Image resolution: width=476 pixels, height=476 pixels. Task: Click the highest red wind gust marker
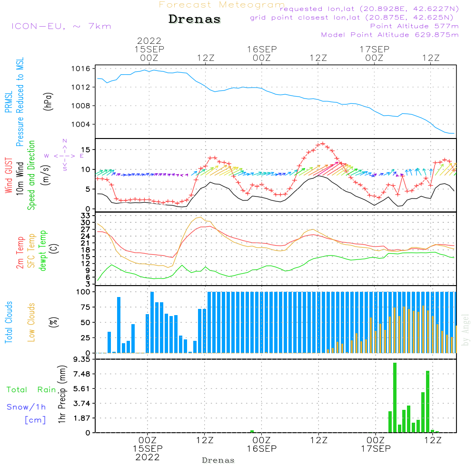(x=323, y=144)
